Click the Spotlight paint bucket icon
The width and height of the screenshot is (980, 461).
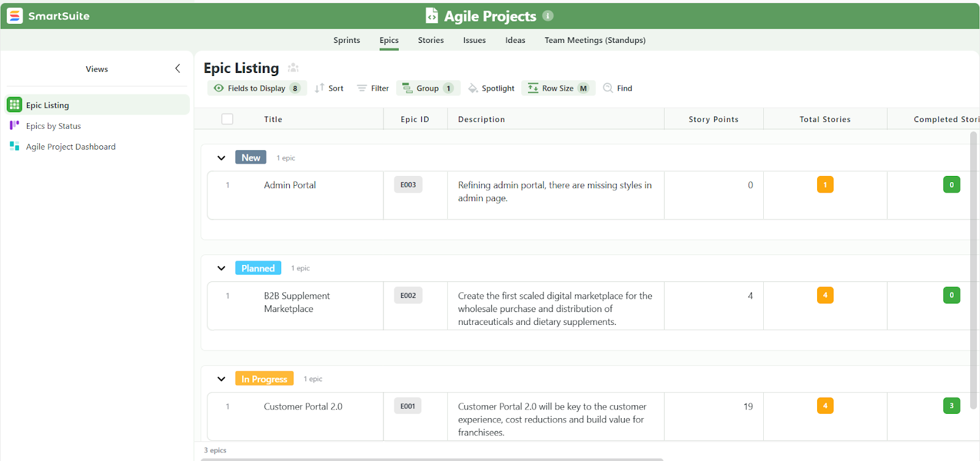click(x=473, y=88)
